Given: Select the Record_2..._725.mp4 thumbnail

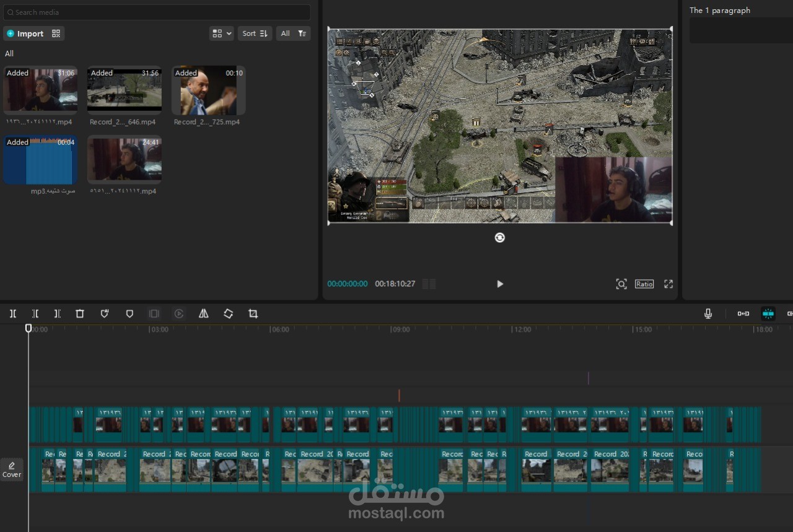Looking at the screenshot, I should tap(209, 90).
